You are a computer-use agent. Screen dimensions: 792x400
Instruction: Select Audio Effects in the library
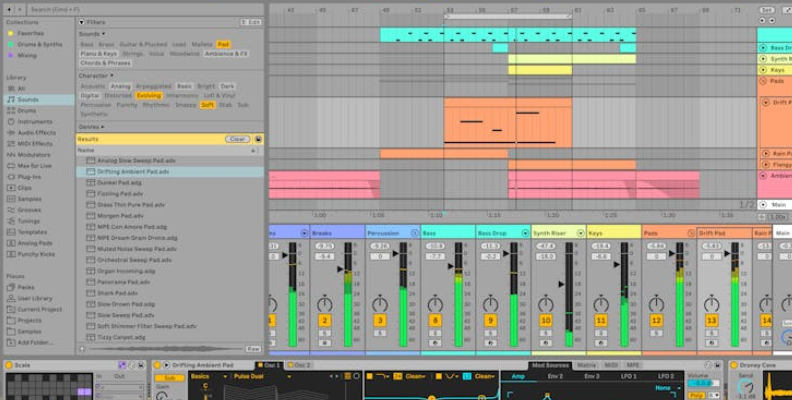37,132
